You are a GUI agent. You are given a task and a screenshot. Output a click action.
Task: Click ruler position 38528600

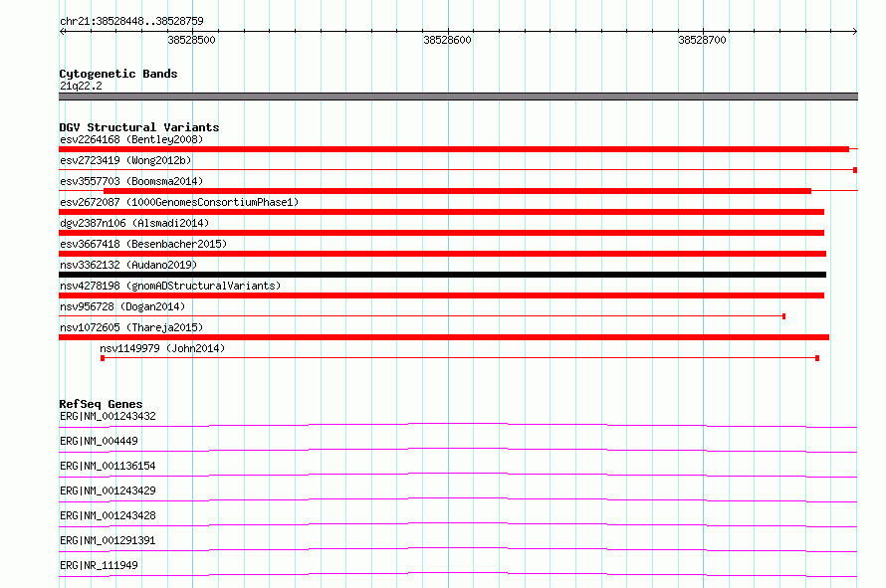click(447, 40)
